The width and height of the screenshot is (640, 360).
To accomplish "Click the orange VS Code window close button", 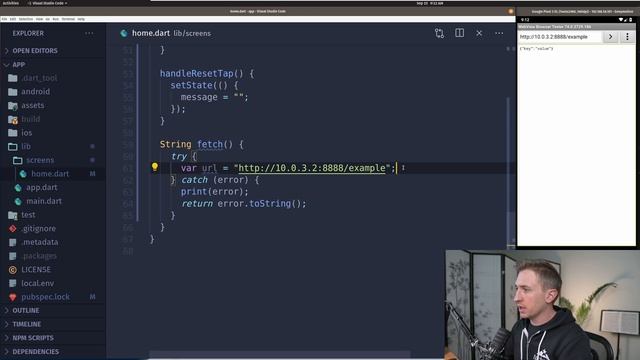I will (x=511, y=11).
